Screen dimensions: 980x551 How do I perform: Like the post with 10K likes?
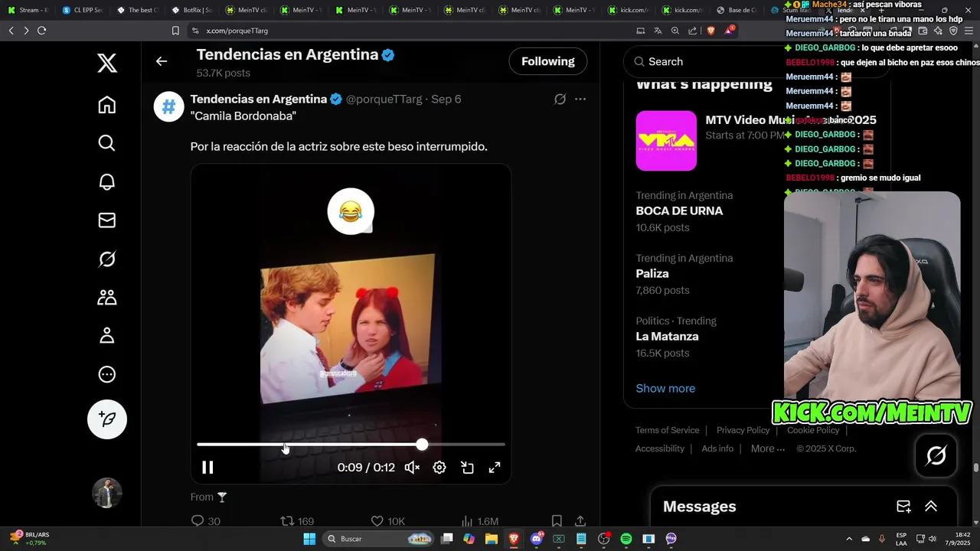(x=387, y=521)
